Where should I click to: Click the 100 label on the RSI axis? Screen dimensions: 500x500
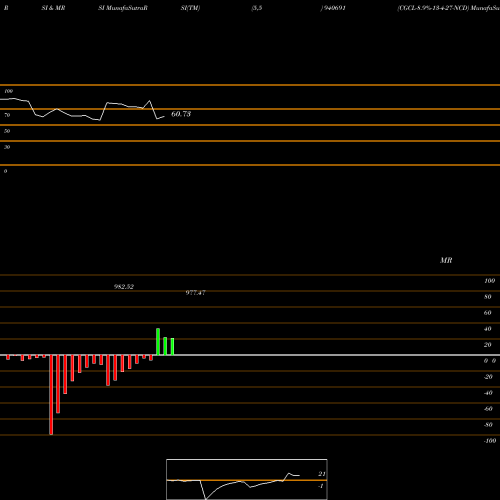9,91
